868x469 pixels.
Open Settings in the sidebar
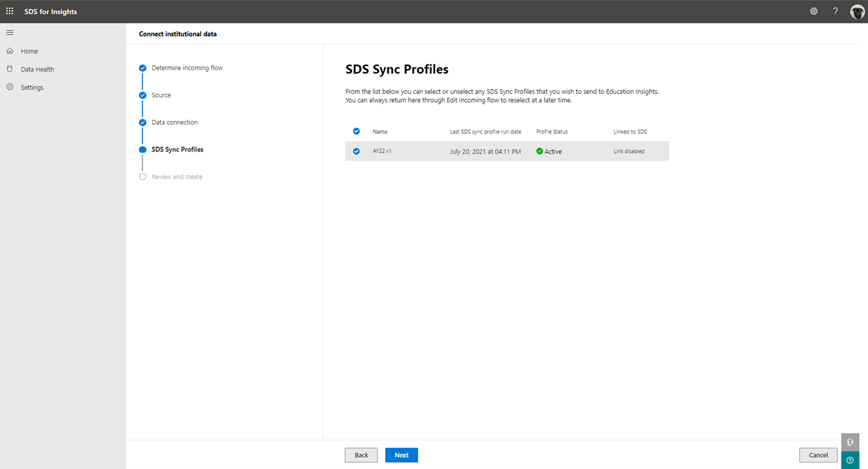click(32, 88)
